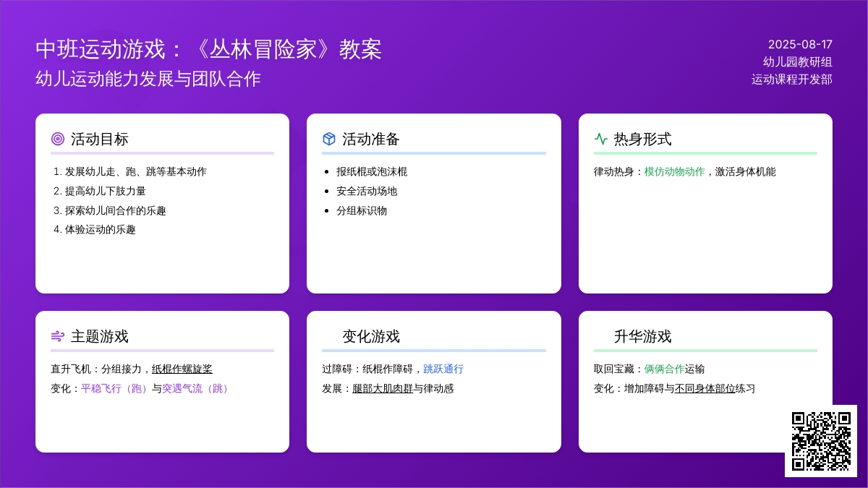This screenshot has width=868, height=488.
Task: Click the green text 模仿动物动作
Action: (x=675, y=171)
